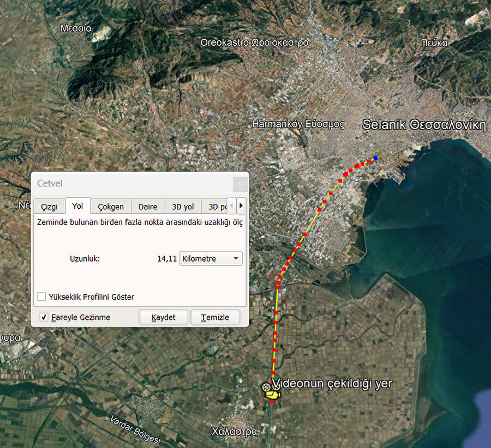The width and height of the screenshot is (491, 448).
Task: Click the Harmanköy Εύοσμος map label
Action: click(298, 124)
